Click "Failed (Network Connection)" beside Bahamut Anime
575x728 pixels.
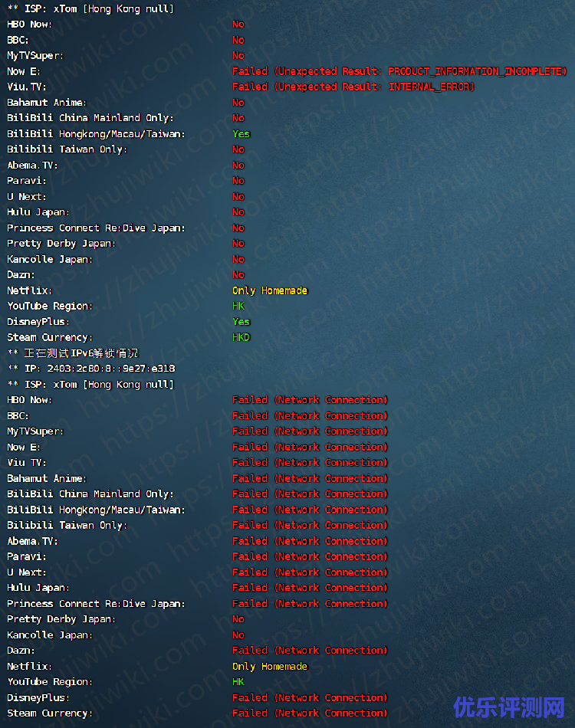(x=310, y=478)
